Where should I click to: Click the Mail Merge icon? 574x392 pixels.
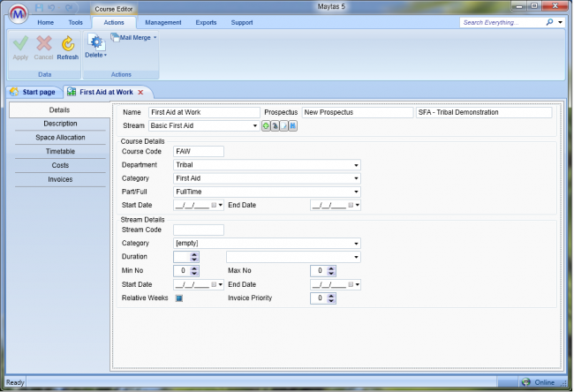point(115,38)
